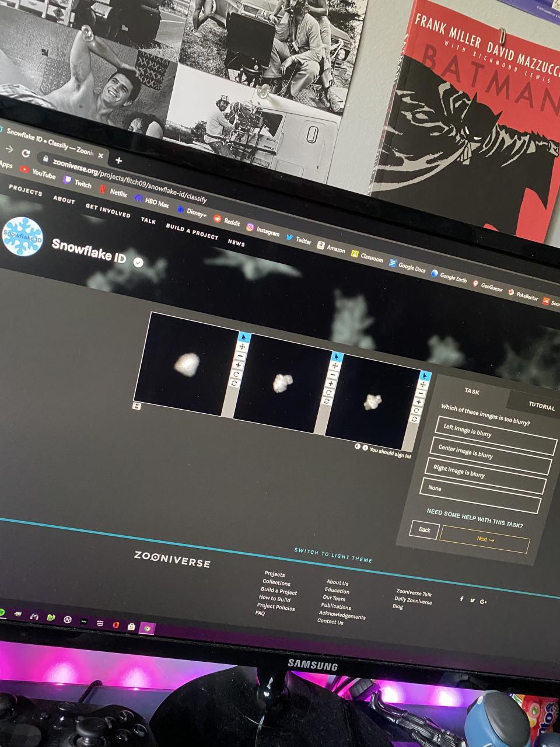Zoom in on the right snowflake image
The height and width of the screenshot is (747, 560).
pyautogui.click(x=418, y=402)
